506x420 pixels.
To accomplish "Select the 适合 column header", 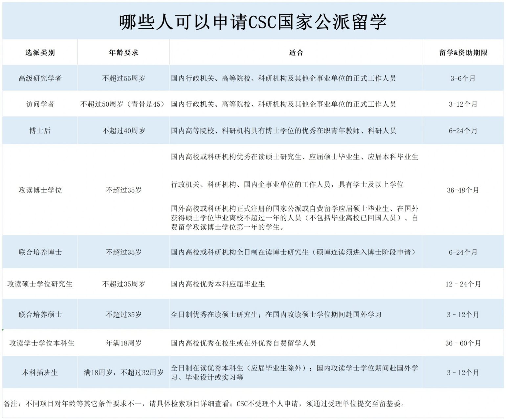I will [x=296, y=52].
